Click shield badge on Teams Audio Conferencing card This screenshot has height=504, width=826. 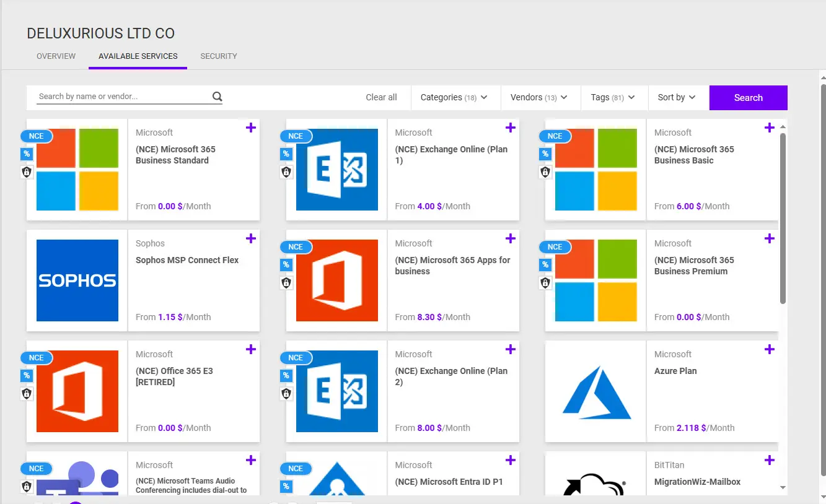[x=27, y=487]
